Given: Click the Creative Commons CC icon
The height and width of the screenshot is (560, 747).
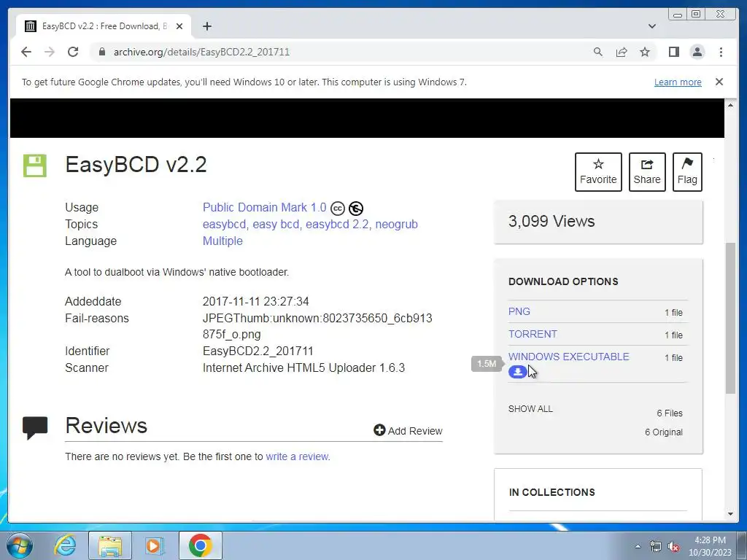Looking at the screenshot, I should coord(337,209).
